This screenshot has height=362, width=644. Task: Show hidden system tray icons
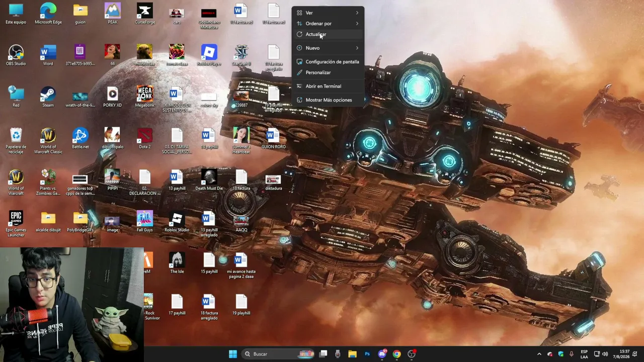(539, 354)
